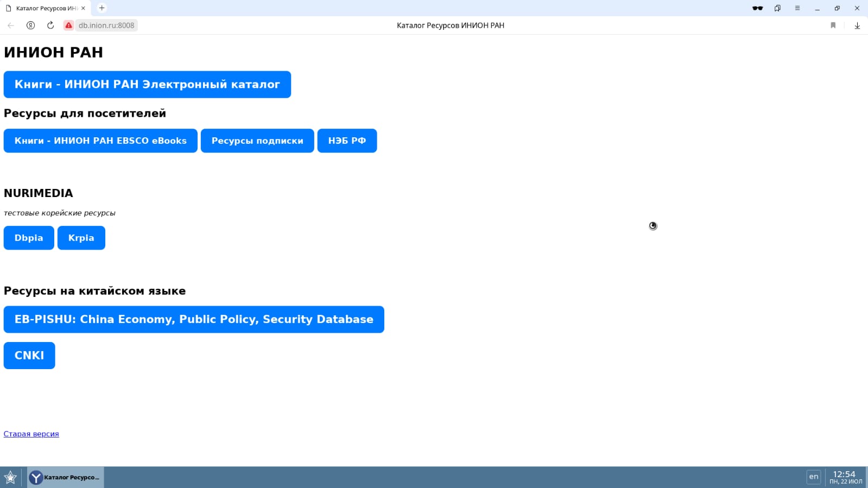Open the Dbpia Korean resource
The height and width of the screenshot is (488, 868).
coord(29,238)
